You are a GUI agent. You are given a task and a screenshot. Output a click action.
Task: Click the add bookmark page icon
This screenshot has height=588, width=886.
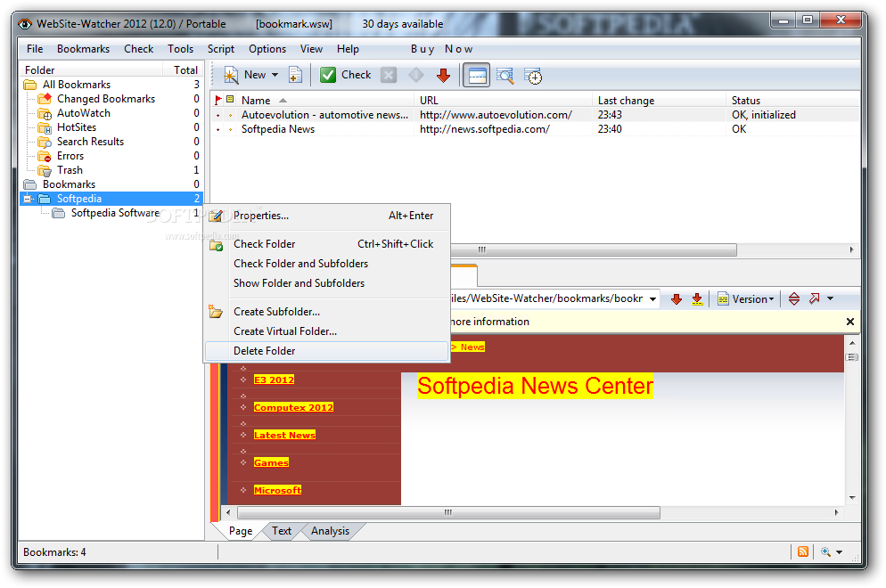click(x=295, y=75)
